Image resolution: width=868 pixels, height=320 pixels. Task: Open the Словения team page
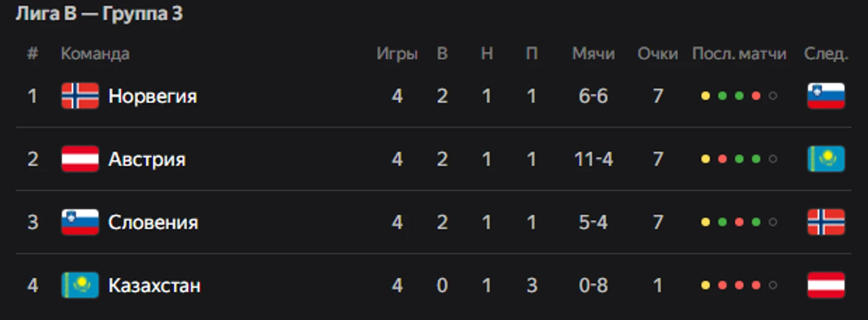tap(153, 222)
